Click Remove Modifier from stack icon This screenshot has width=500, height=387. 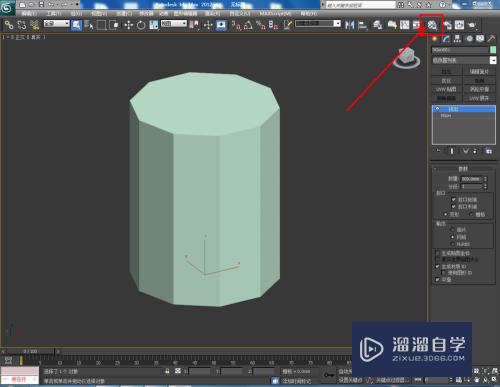[x=475, y=151]
